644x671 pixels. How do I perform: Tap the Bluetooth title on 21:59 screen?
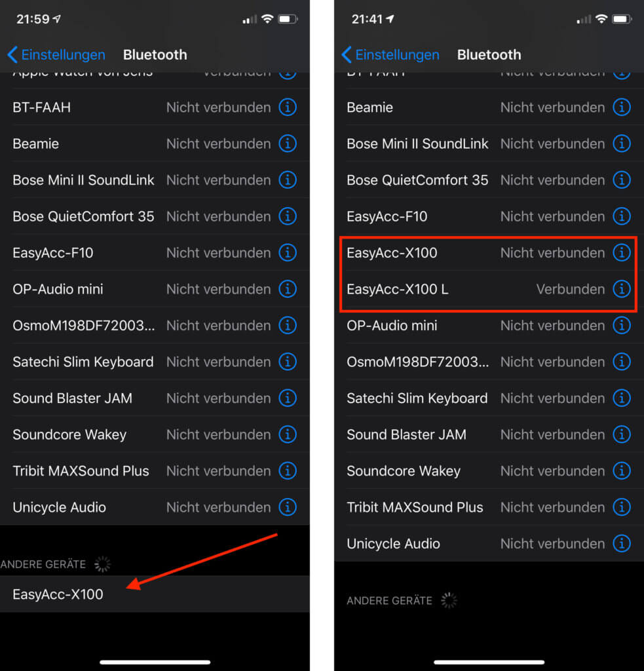(155, 55)
